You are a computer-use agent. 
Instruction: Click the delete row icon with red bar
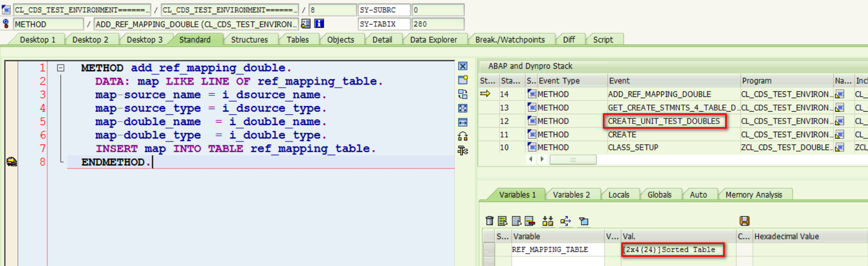pos(530,221)
